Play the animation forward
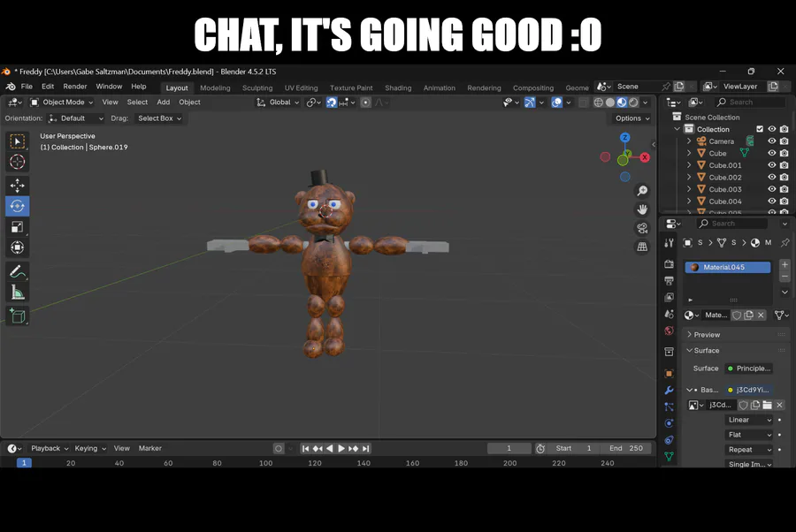 pyautogui.click(x=341, y=448)
